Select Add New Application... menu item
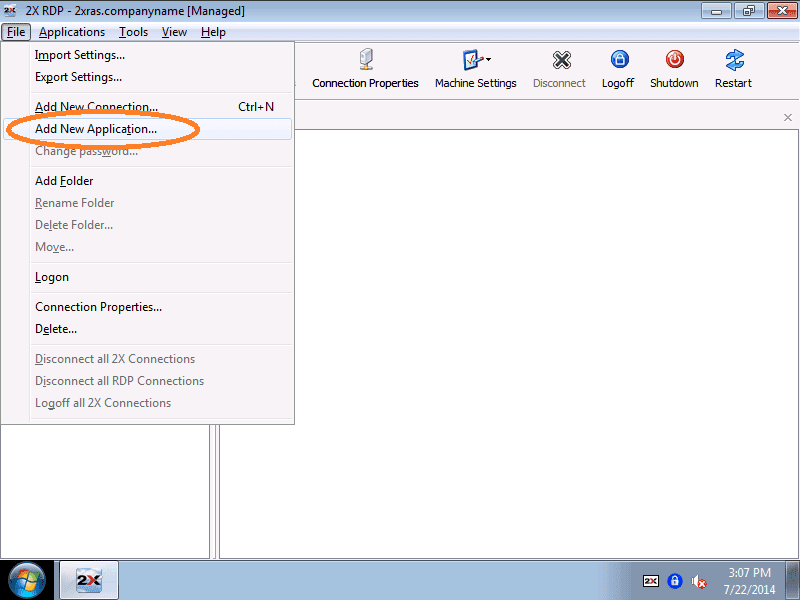 coord(148,129)
